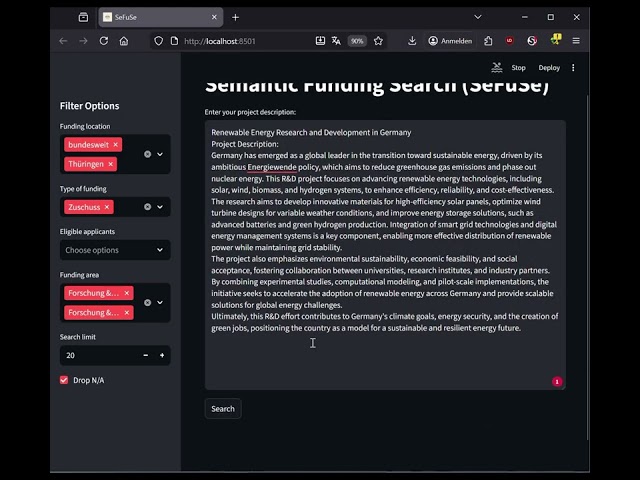Click the red grammar badge in text area

coord(557,381)
